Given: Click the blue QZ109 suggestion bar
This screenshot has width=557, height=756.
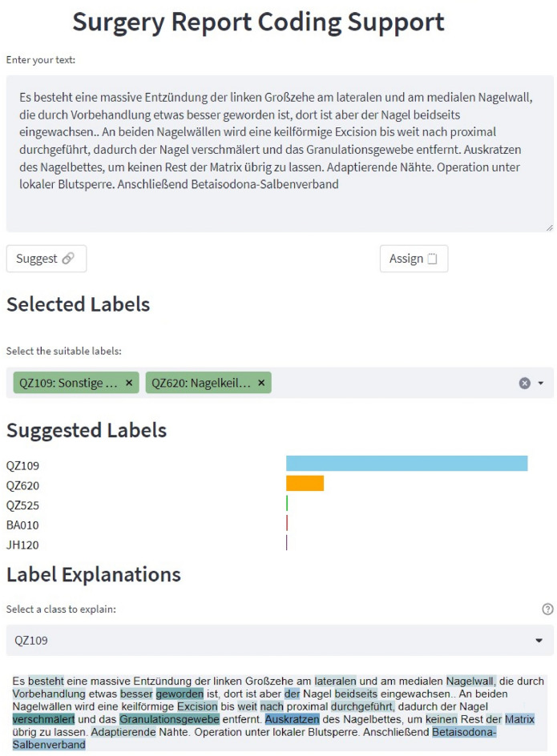Looking at the screenshot, I should pos(406,464).
